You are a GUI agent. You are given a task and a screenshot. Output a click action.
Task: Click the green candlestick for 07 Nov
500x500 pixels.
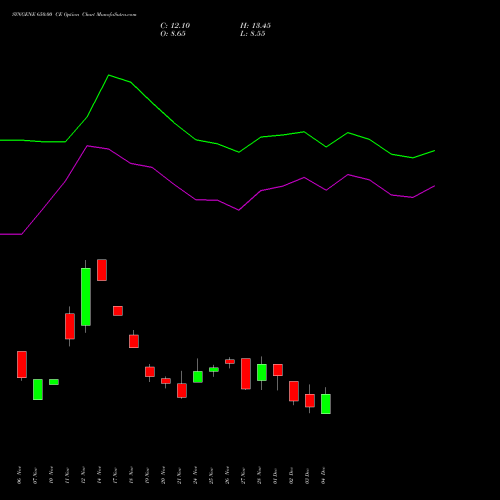point(38,389)
